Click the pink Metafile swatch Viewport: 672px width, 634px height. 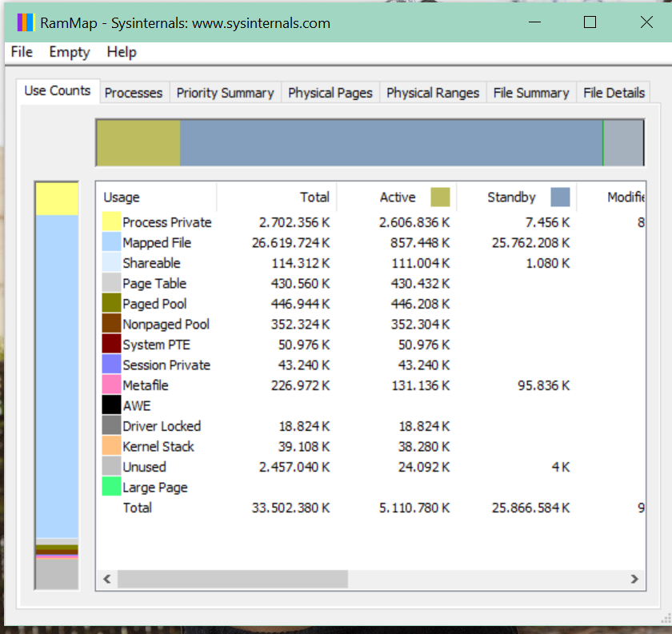coord(111,385)
